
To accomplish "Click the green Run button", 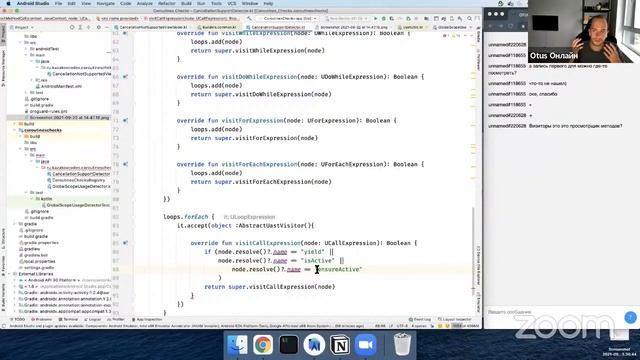I will (x=376, y=18).
